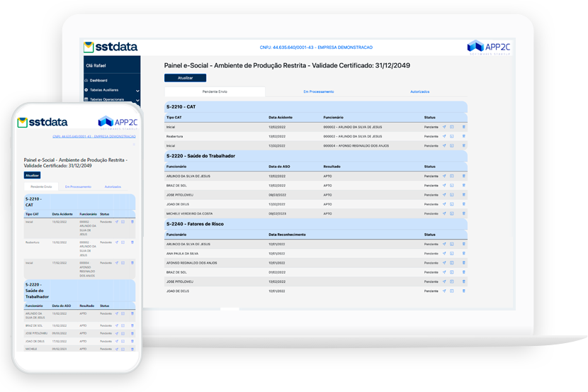Viewport: 588px width, 392px height.
Task: Expand Tabelas Operacionais chevron in sidebar
Action: click(137, 100)
